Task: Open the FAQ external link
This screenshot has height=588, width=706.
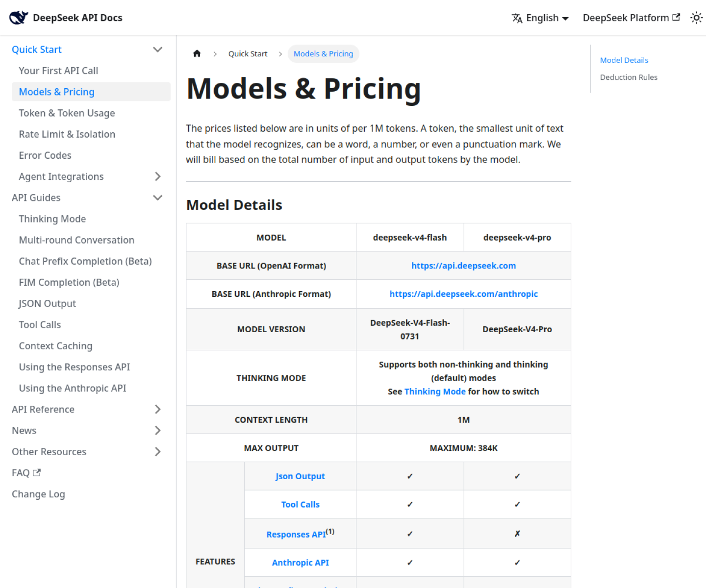Action: [x=26, y=473]
